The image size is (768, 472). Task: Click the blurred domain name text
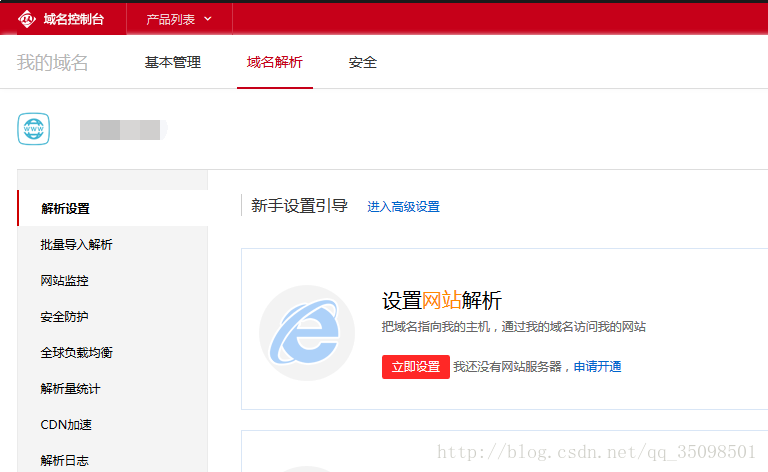pos(123,130)
